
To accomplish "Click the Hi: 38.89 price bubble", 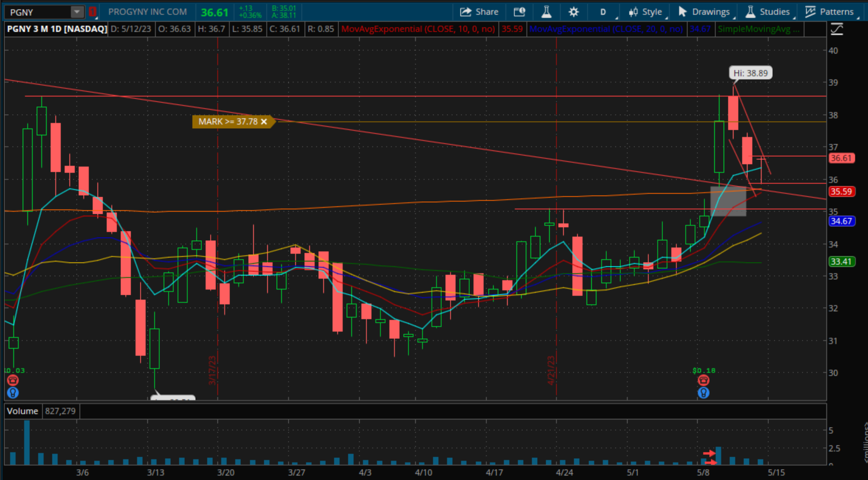I will click(x=751, y=73).
